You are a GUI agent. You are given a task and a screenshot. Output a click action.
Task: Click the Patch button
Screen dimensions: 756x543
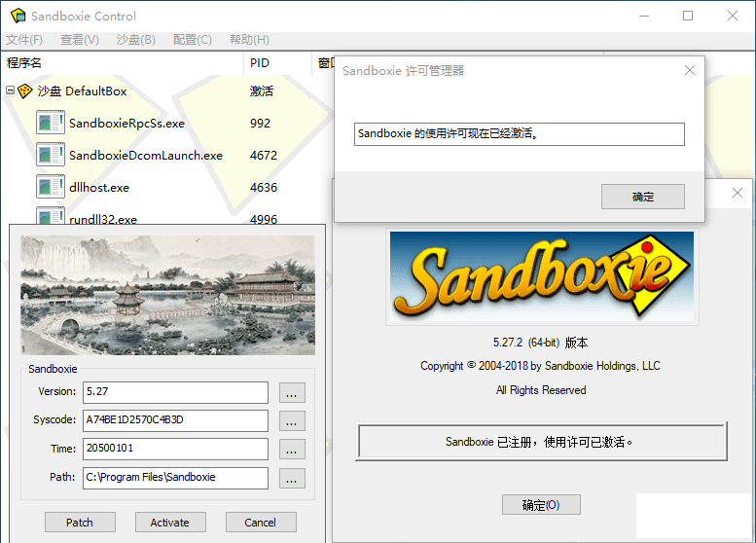click(80, 523)
